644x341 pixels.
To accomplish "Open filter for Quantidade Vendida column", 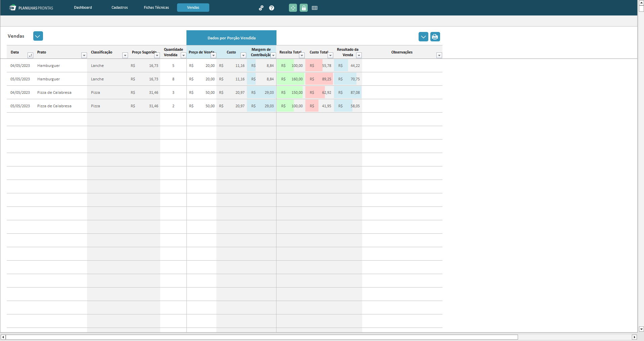I will pos(183,55).
